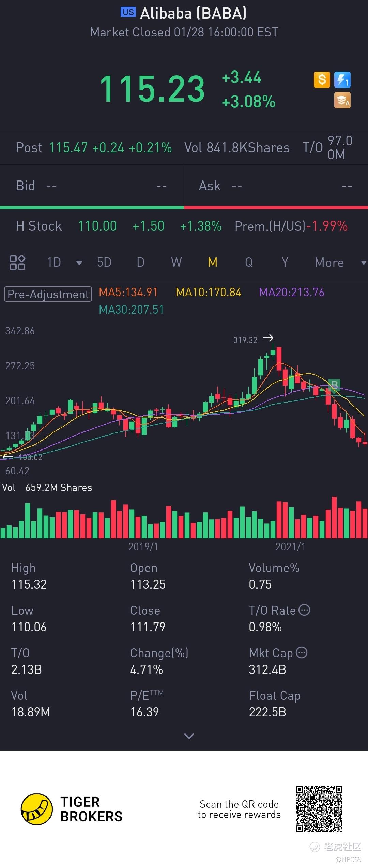Tap the Float Cap 222.5B value
The height and width of the screenshot is (868, 368).
[267, 712]
